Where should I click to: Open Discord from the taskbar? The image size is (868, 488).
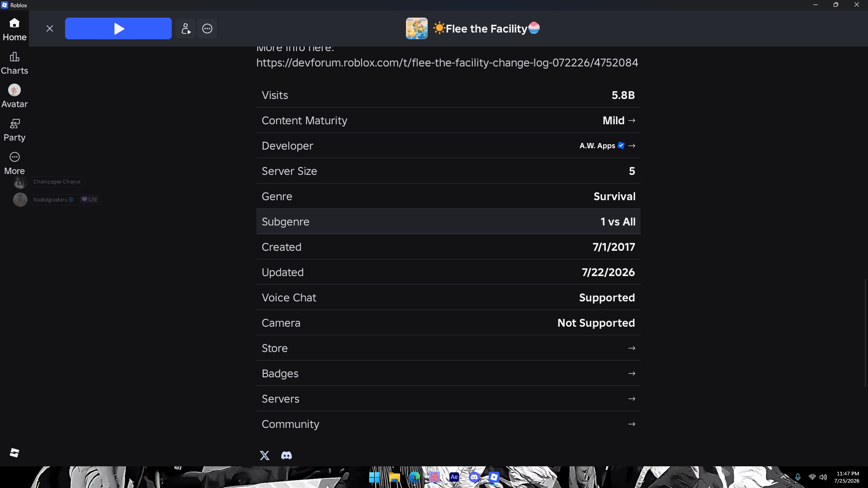[474, 477]
